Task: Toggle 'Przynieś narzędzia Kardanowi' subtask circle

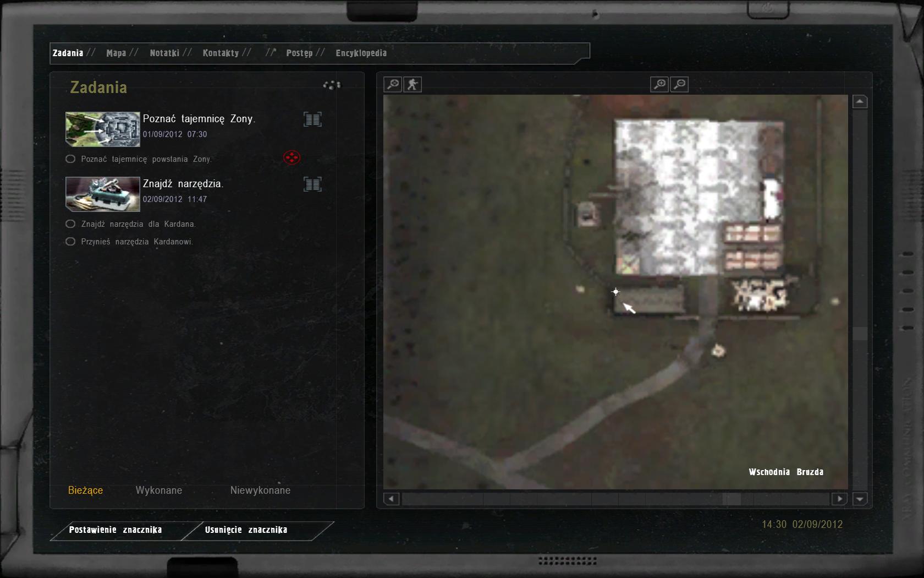Action: coord(70,242)
